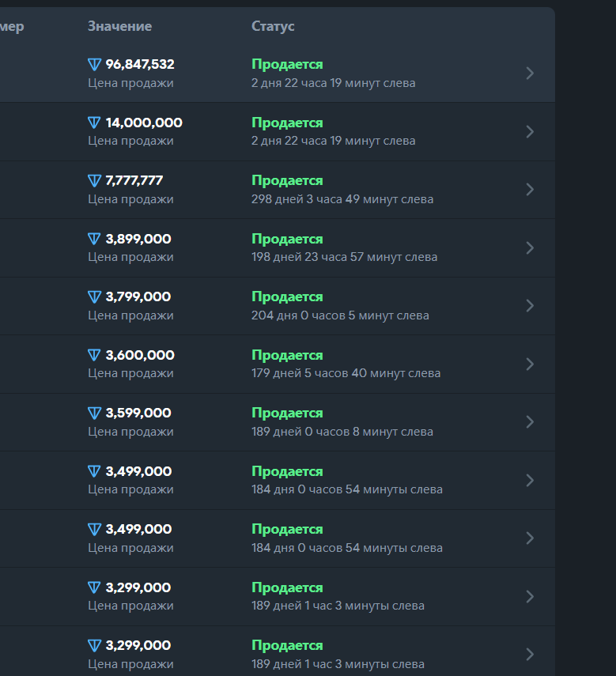Click the TON icon beside 3,899,000
Screen dimensions: 616x676
coord(95,239)
